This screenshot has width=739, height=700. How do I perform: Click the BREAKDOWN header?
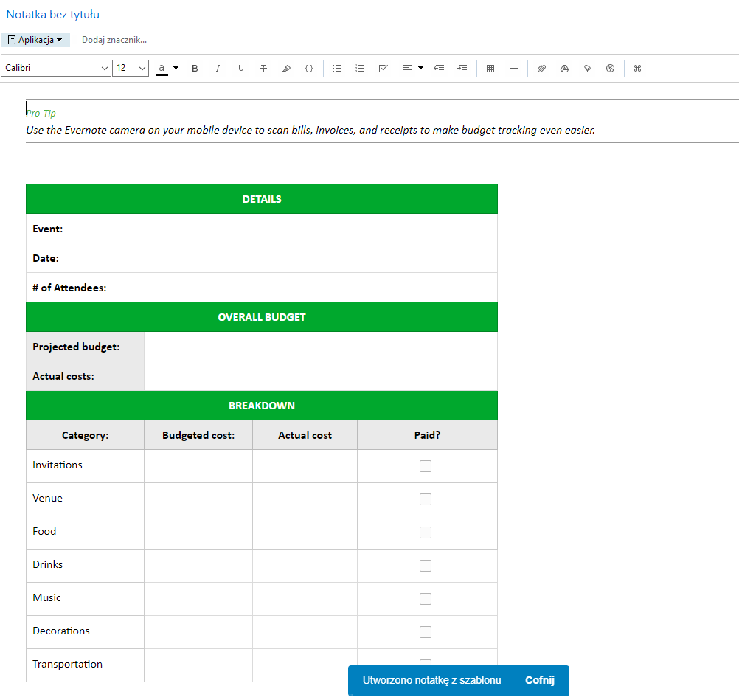coord(262,406)
